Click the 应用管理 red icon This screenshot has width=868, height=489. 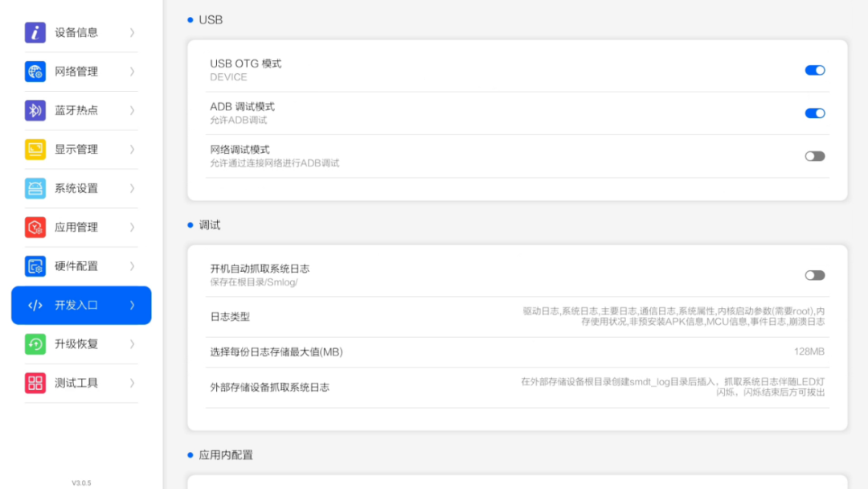[x=35, y=227]
